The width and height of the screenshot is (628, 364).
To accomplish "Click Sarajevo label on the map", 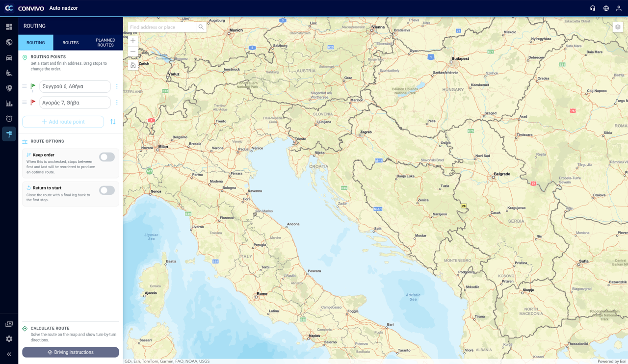I will pyautogui.click(x=440, y=214).
